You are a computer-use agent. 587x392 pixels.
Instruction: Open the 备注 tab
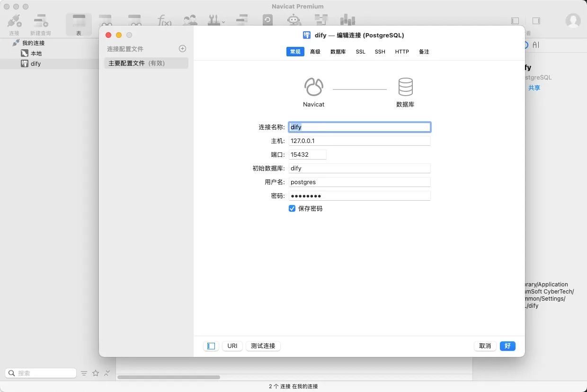[x=424, y=52]
